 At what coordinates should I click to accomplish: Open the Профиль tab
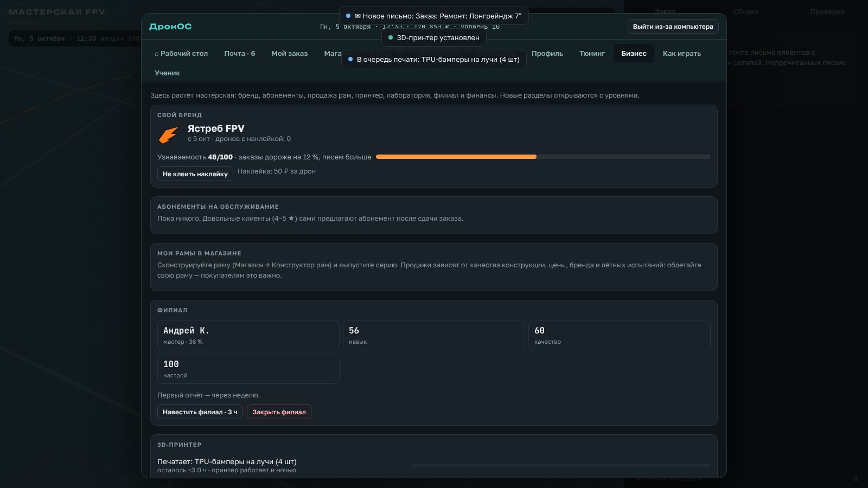(x=547, y=54)
